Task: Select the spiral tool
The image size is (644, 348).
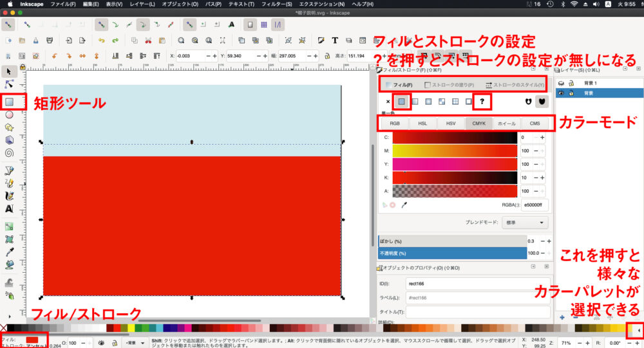Action: point(10,153)
